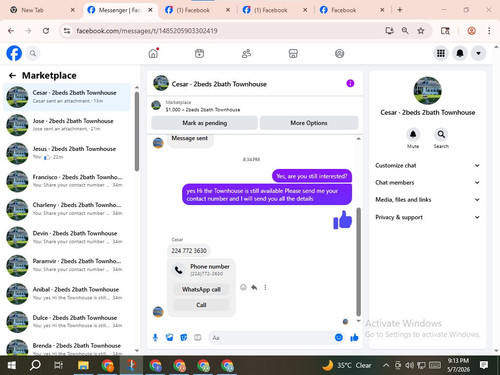500x375 pixels.
Task: Expand Media, files and links section
Action: [427, 200]
